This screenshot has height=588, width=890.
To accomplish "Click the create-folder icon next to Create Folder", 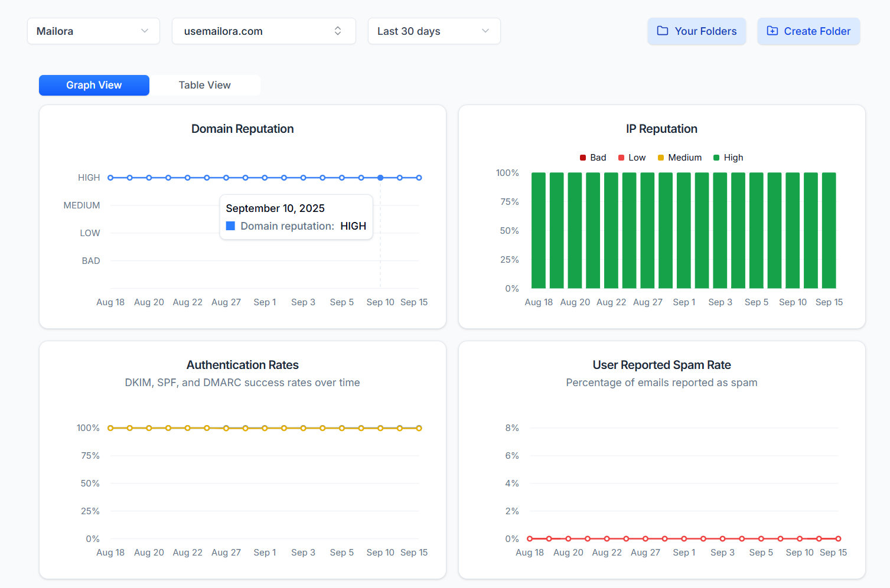I will 772,31.
